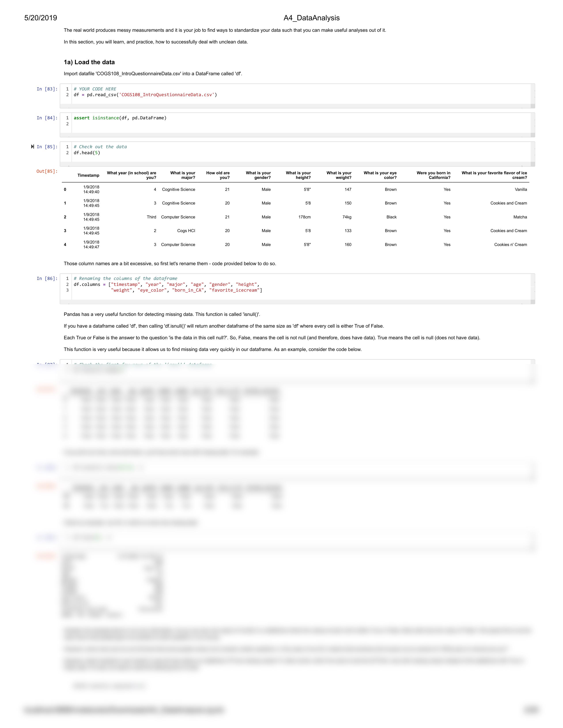Click the 'What is your weight?' column header
Screen dimensions: 563x728
click(x=339, y=175)
